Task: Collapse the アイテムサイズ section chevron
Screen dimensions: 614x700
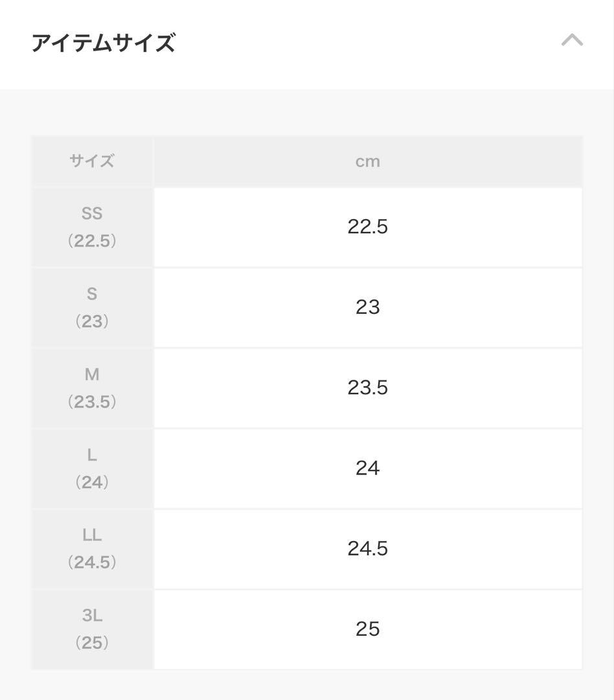Action: pyautogui.click(x=572, y=41)
